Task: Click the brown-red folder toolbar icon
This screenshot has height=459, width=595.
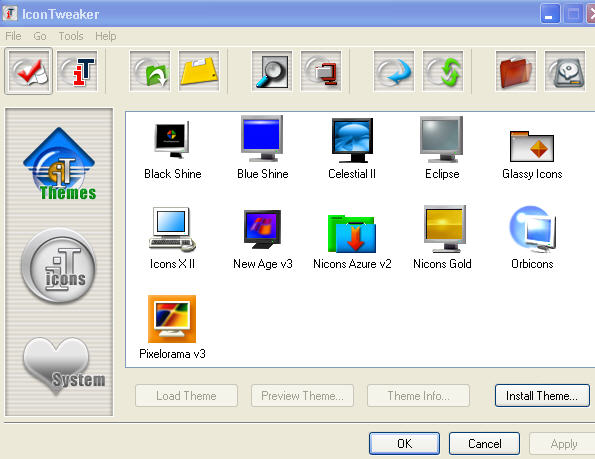Action: (x=516, y=71)
